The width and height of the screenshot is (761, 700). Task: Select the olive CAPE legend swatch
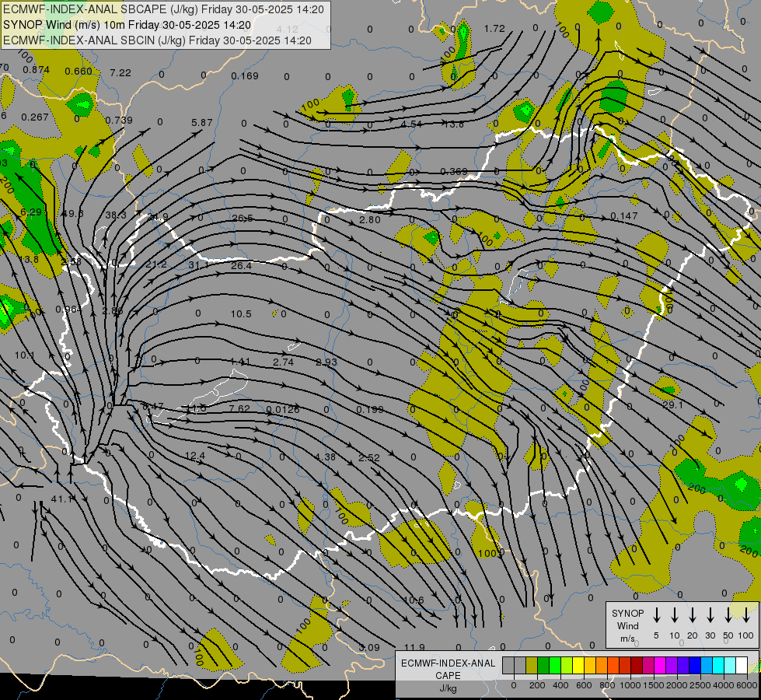point(532,665)
